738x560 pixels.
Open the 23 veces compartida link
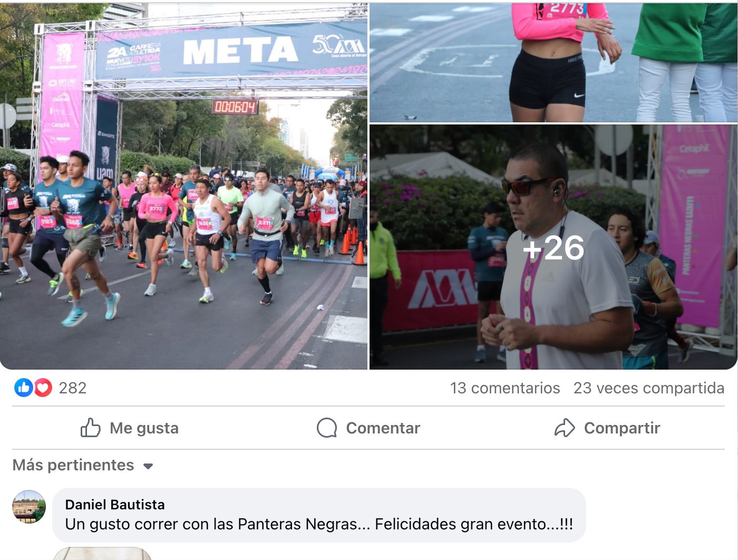(649, 388)
